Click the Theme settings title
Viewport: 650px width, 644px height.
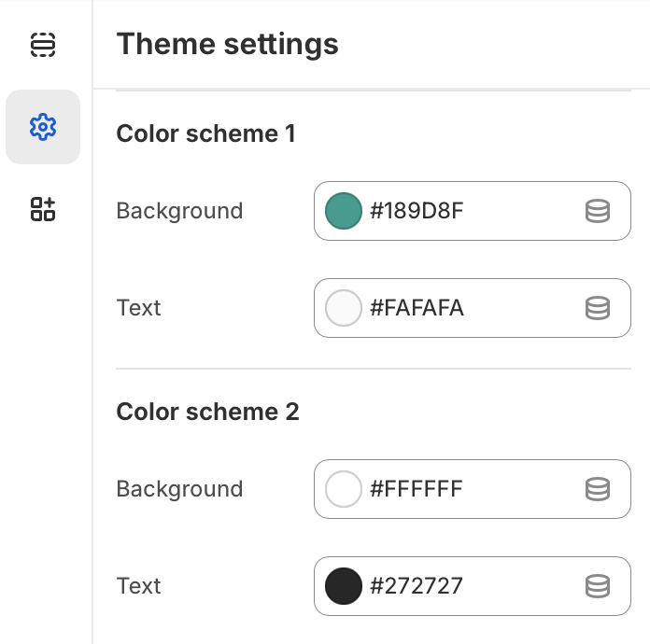tap(227, 45)
